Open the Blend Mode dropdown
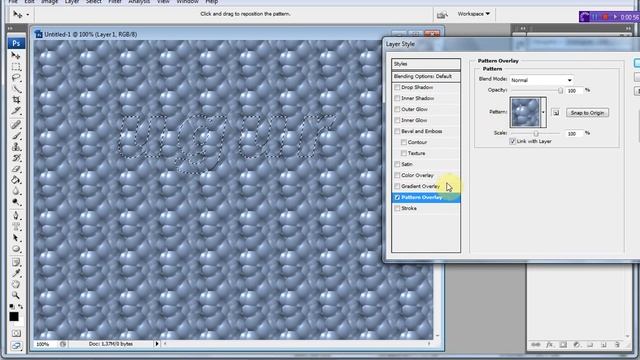The height and width of the screenshot is (360, 640). tap(541, 80)
